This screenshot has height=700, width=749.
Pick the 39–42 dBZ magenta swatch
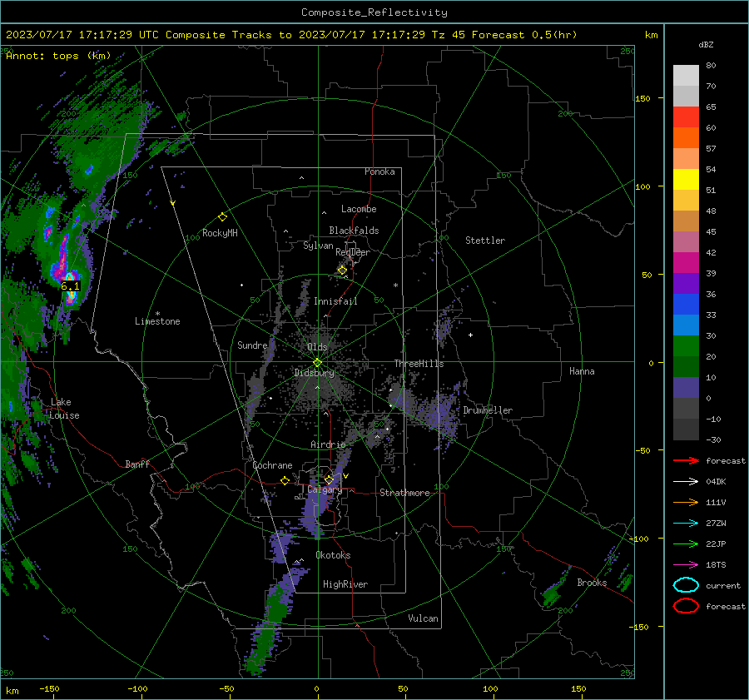pyautogui.click(x=686, y=263)
